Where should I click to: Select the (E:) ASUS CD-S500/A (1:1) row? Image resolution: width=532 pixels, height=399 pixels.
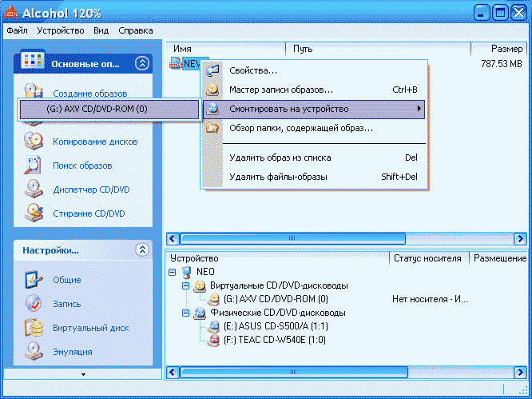(x=276, y=326)
